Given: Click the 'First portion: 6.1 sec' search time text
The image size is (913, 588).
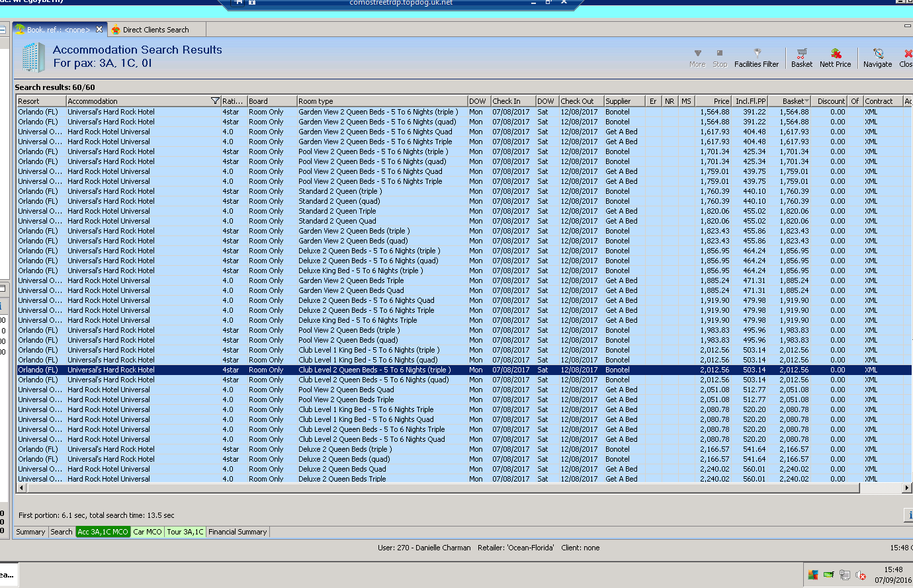Looking at the screenshot, I should point(97,515).
